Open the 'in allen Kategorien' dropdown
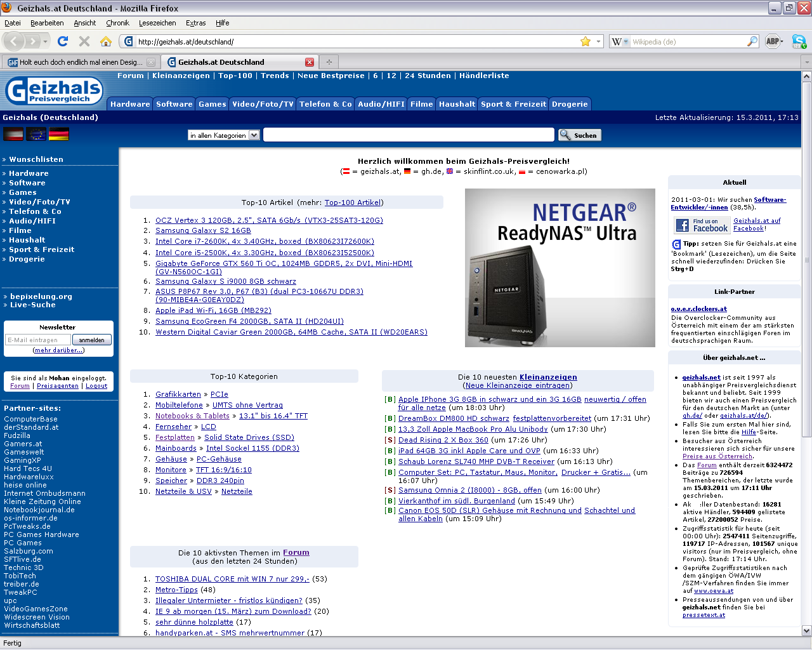This screenshot has height=650, width=812. tap(224, 135)
